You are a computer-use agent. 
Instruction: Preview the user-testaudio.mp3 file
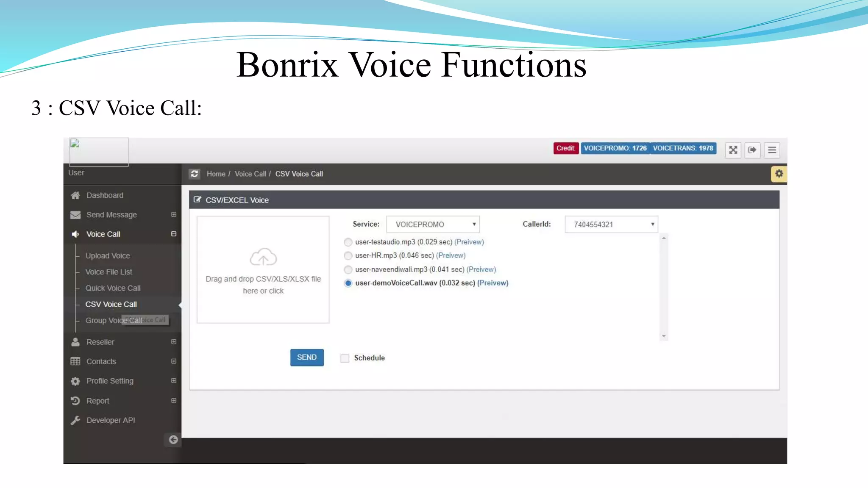[x=469, y=242]
